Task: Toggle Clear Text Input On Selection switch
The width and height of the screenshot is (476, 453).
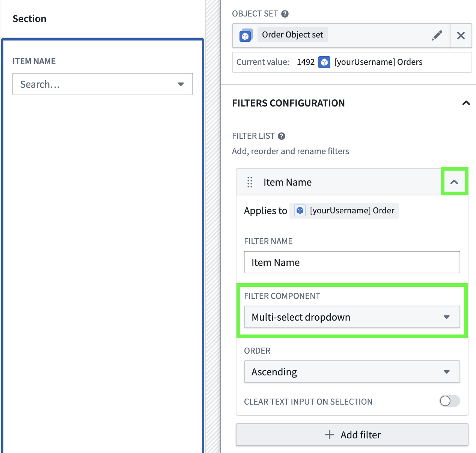Action: tap(449, 401)
